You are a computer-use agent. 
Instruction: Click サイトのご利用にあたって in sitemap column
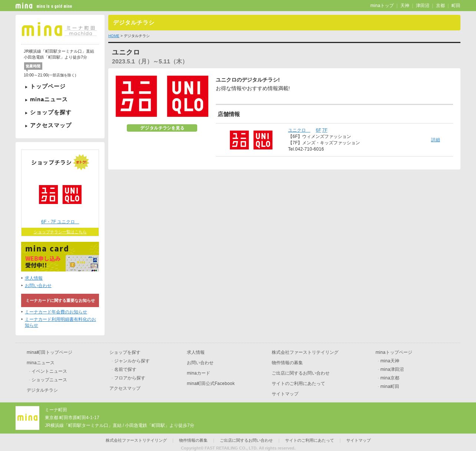[x=298, y=383]
